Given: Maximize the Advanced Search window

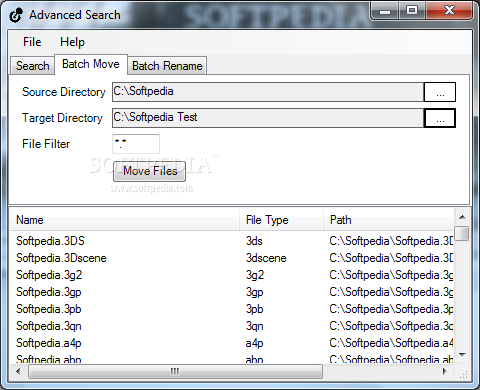Looking at the screenshot, I should point(412,11).
